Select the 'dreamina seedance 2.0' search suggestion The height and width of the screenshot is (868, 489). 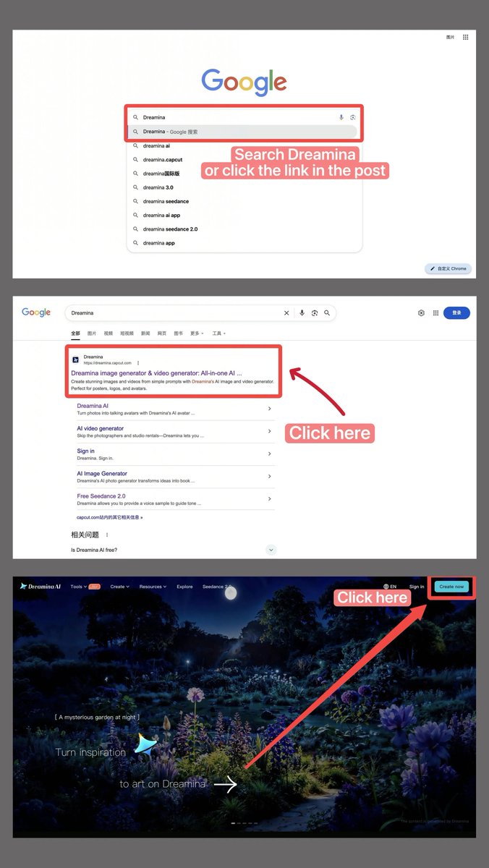pos(170,229)
